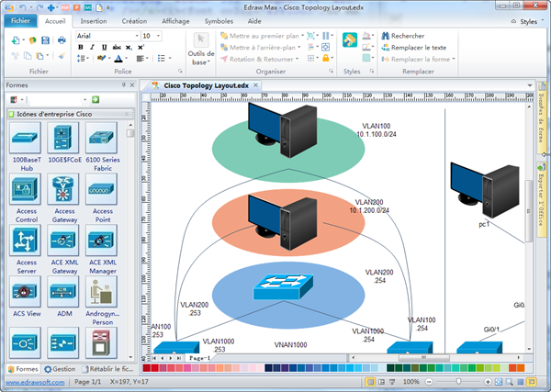Screen dimensions: 551x392
Task: Open the Insertion ribbon tab
Action: click(x=93, y=19)
